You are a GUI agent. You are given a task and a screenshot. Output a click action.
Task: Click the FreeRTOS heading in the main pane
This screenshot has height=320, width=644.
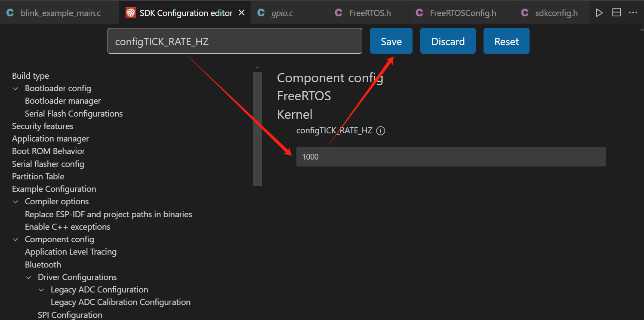pos(304,95)
